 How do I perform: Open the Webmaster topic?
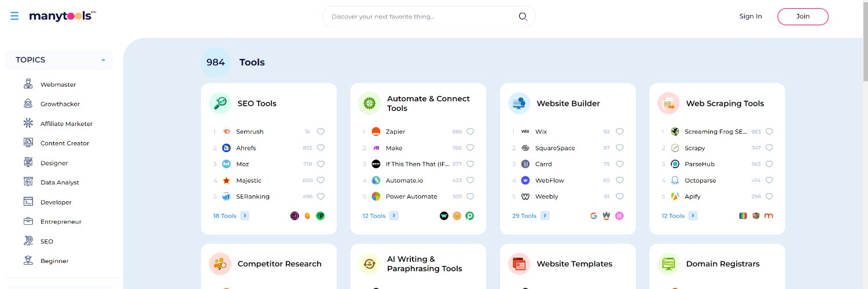[58, 84]
